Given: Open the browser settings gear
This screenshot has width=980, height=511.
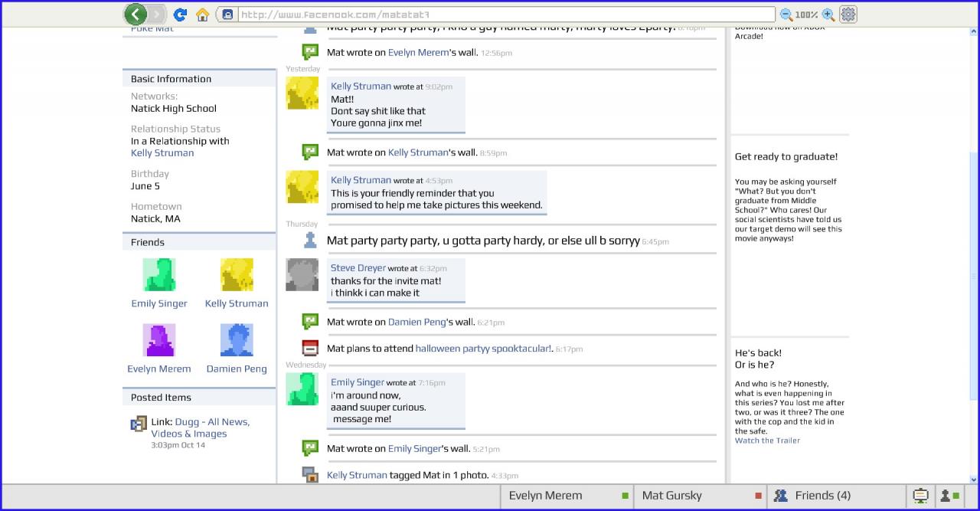Looking at the screenshot, I should coord(848,15).
